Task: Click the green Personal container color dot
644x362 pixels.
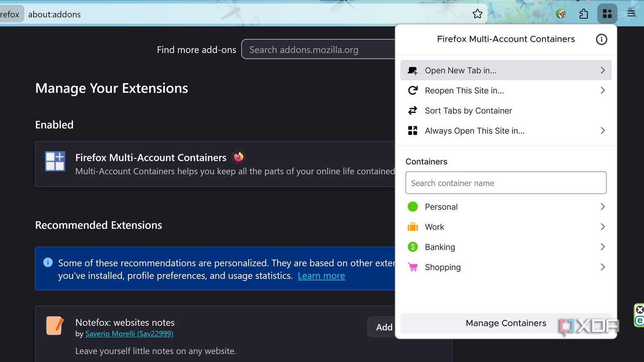Action: [413, 206]
